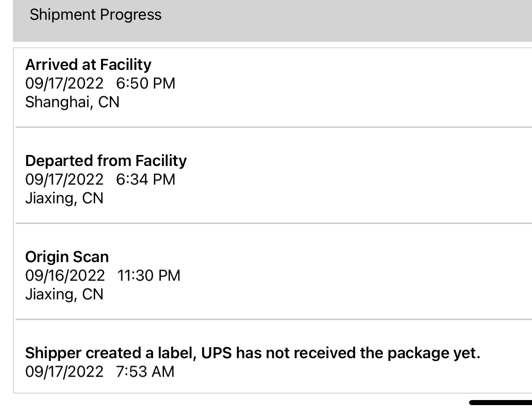This screenshot has width=532, height=412.
Task: Tap the Shipment Progress header
Action: (x=96, y=15)
